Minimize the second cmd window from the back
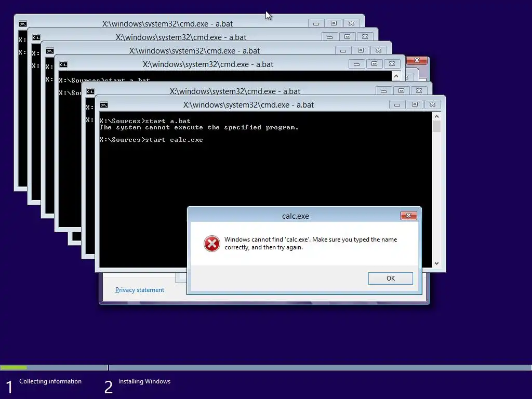 tap(329, 37)
